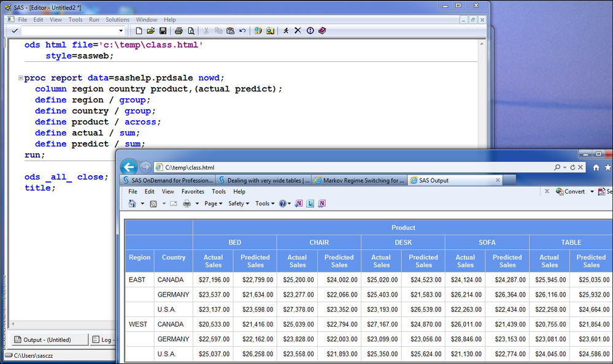Click the Clear All (X) icon in SAS toolbar
Screen dimensions: 613x364
click(298, 31)
